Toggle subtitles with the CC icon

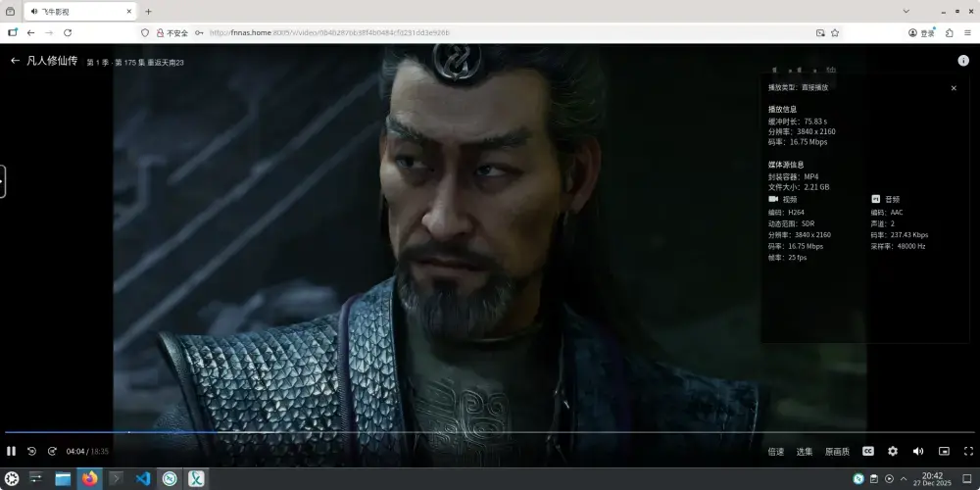867,451
